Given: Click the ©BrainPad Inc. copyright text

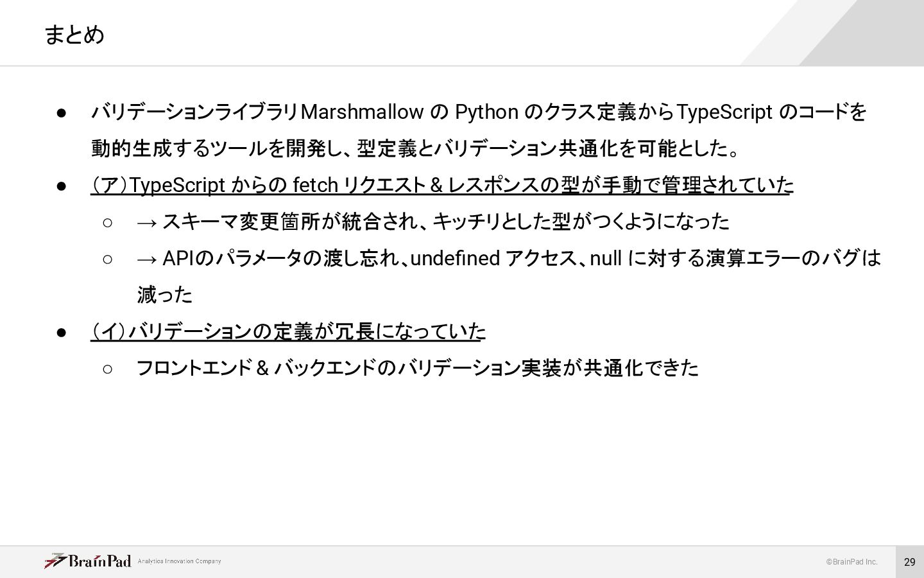Looking at the screenshot, I should click(851, 562).
